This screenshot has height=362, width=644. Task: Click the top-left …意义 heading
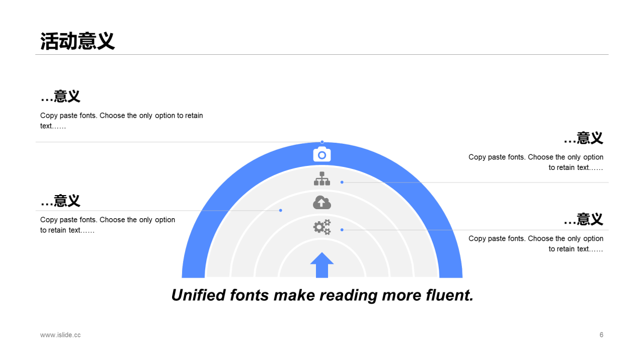click(x=60, y=96)
